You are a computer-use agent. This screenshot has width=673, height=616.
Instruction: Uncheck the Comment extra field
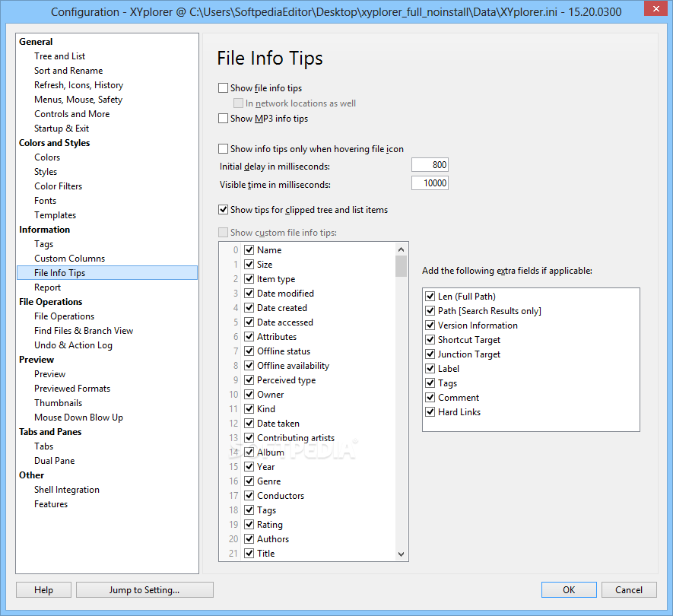430,398
